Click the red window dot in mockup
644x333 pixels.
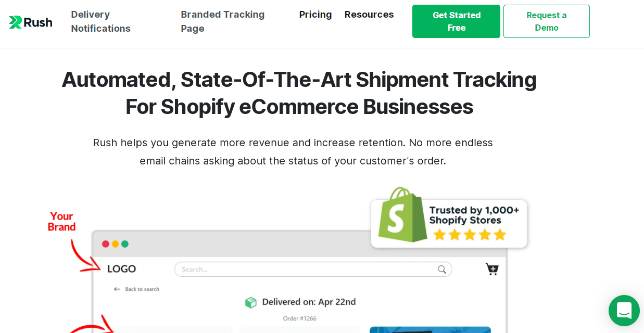click(x=106, y=244)
